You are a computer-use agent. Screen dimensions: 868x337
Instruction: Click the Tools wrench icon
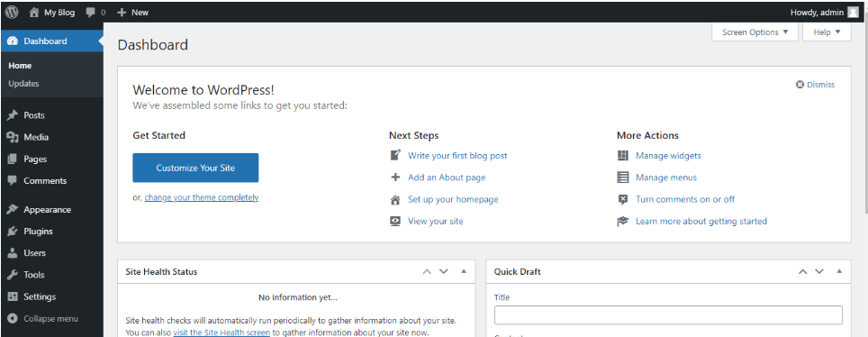(13, 275)
